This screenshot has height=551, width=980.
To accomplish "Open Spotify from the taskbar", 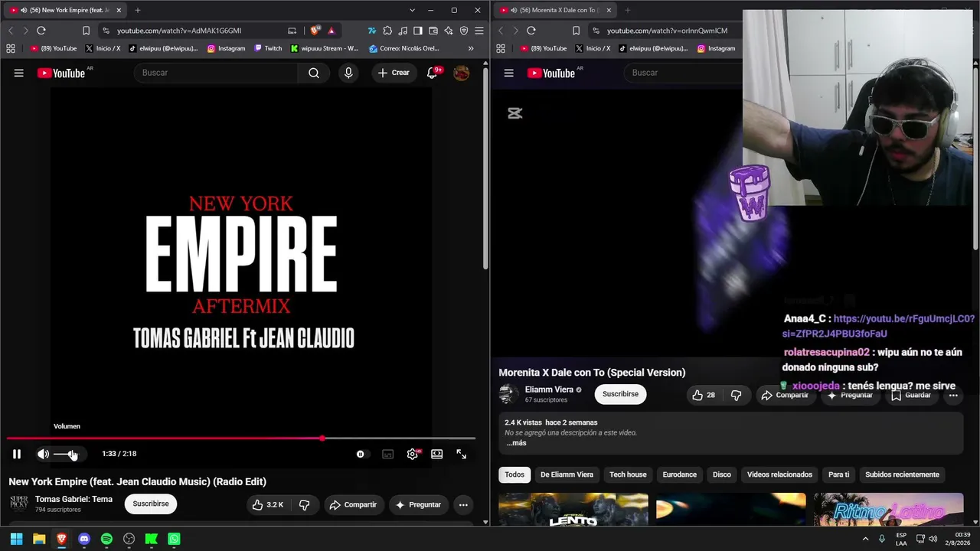I will point(106,539).
